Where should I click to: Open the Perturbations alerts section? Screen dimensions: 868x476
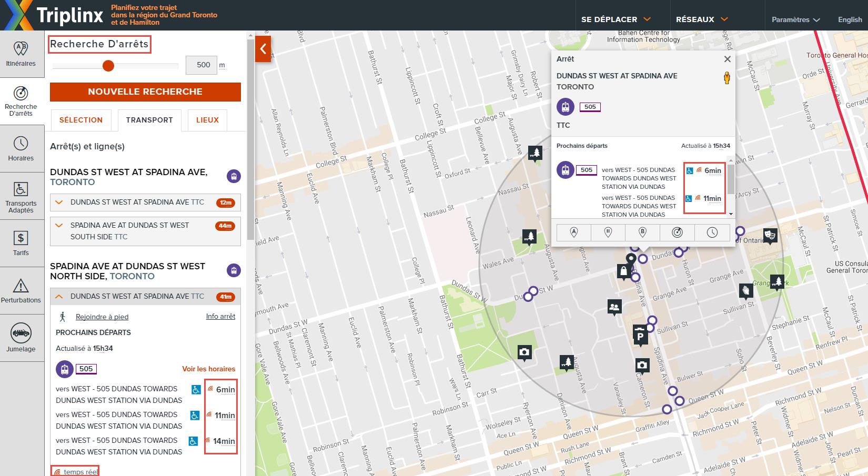21,291
